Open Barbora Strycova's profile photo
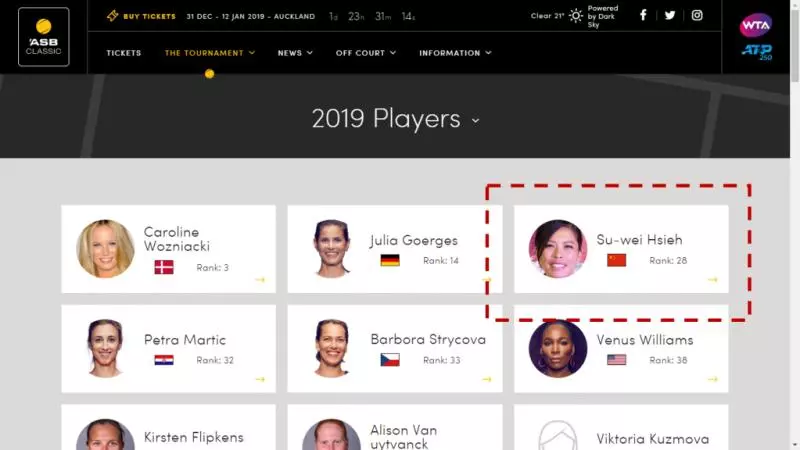800x450 pixels. pos(332,348)
